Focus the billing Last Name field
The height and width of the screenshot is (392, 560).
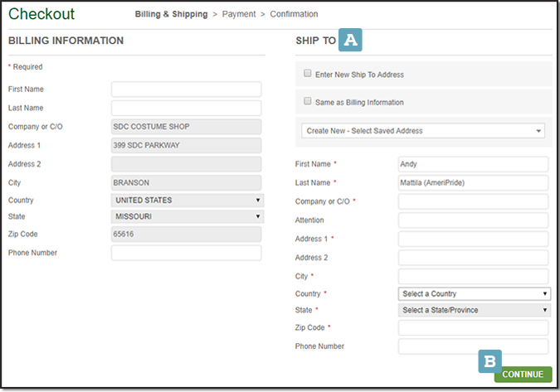point(187,108)
